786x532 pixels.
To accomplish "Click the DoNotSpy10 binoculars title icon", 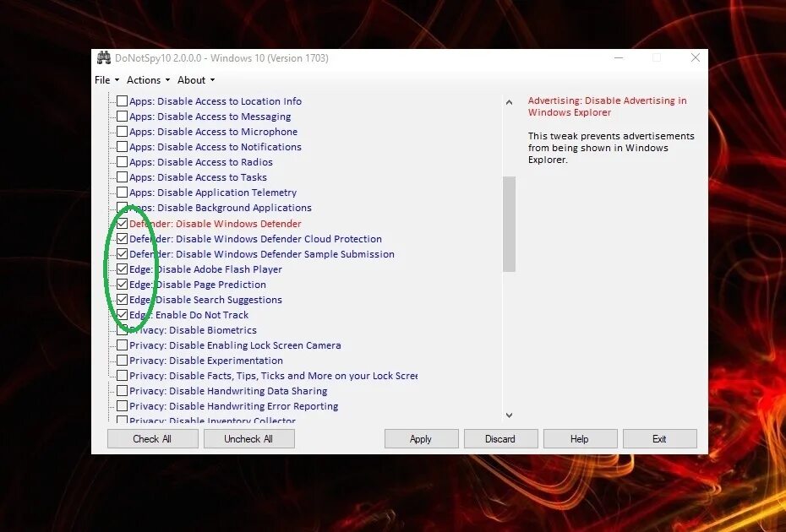I will tap(104, 57).
